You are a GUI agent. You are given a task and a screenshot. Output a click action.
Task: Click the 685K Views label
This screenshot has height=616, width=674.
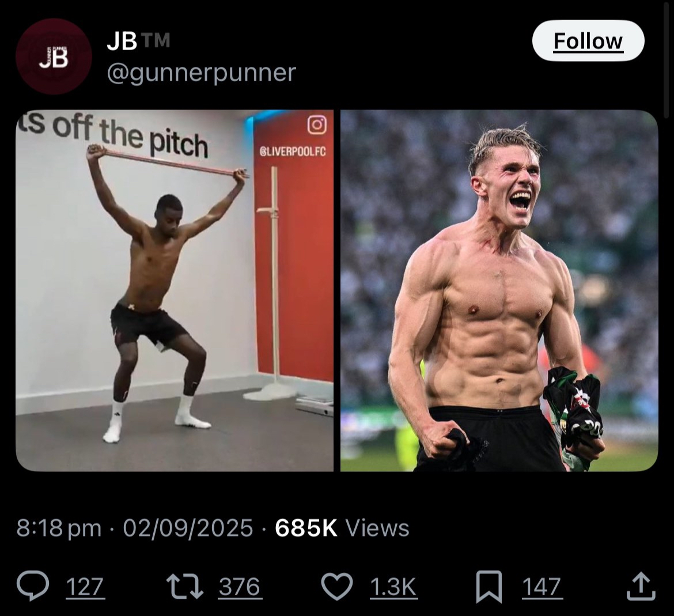coord(342,528)
